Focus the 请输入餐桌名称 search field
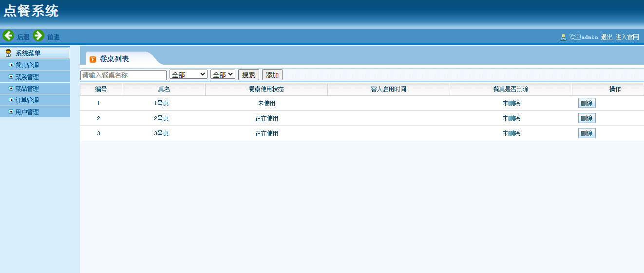This screenshot has height=273, width=644. pos(123,75)
